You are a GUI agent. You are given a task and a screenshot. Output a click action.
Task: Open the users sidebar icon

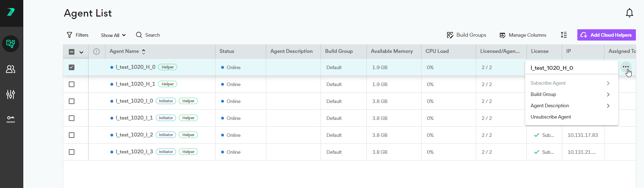click(11, 69)
